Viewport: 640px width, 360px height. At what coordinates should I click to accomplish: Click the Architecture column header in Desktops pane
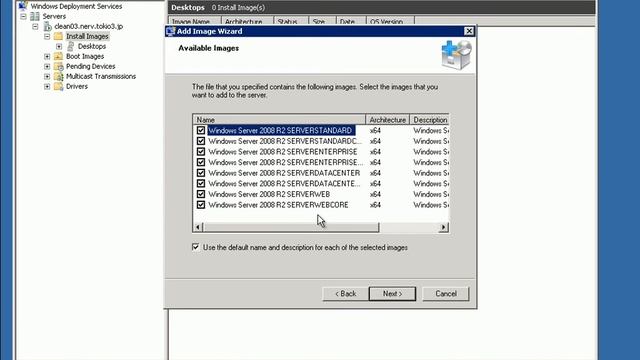(x=247, y=22)
